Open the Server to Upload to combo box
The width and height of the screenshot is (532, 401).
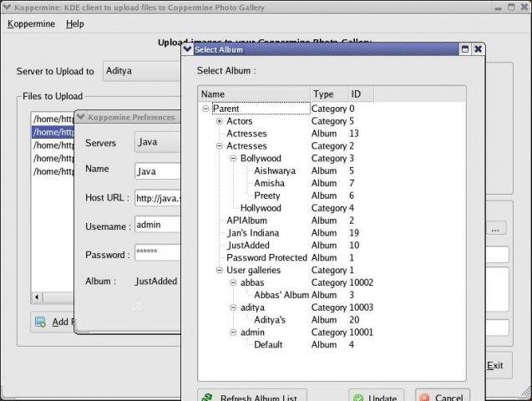142,71
